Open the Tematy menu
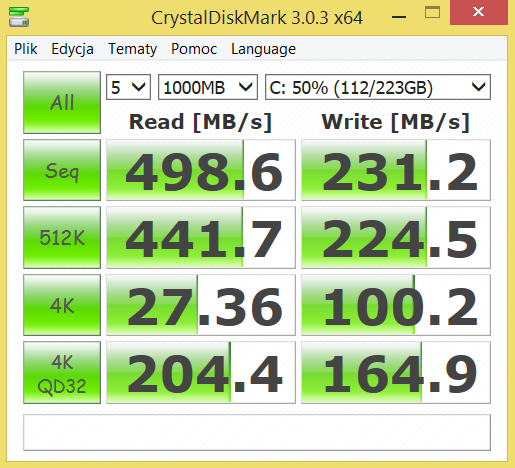 coord(132,49)
